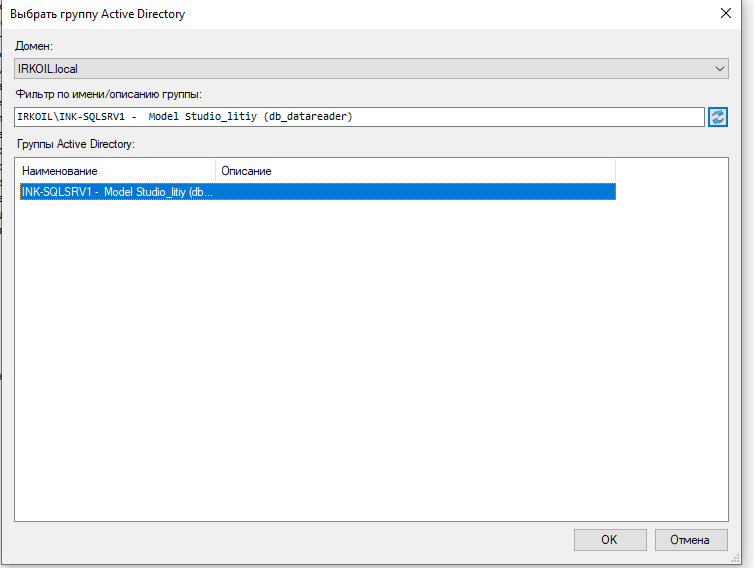Open the Домен dropdown showing IRKOIL.local
Screen dimensions: 754x568
tap(371, 69)
